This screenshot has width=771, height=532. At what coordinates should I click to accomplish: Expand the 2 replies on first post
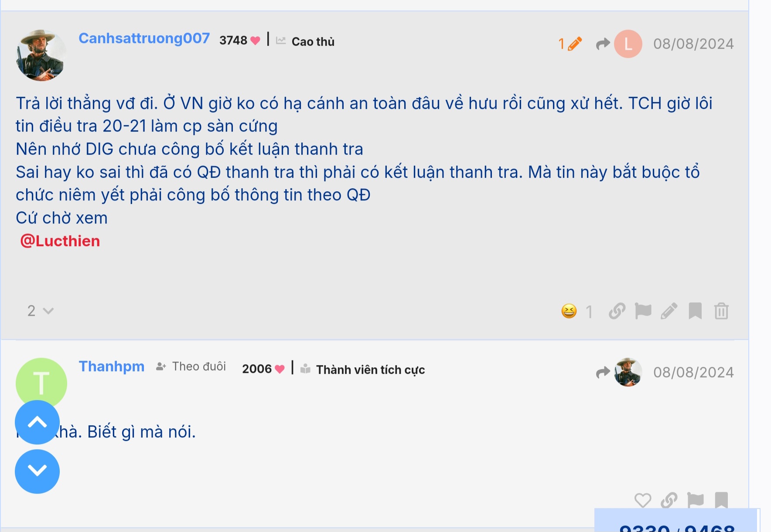[40, 311]
